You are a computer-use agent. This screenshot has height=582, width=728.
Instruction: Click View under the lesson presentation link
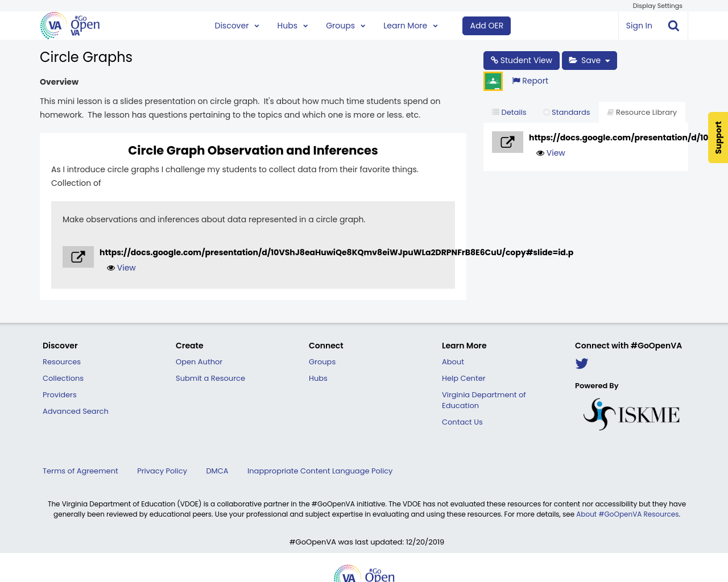(121, 268)
